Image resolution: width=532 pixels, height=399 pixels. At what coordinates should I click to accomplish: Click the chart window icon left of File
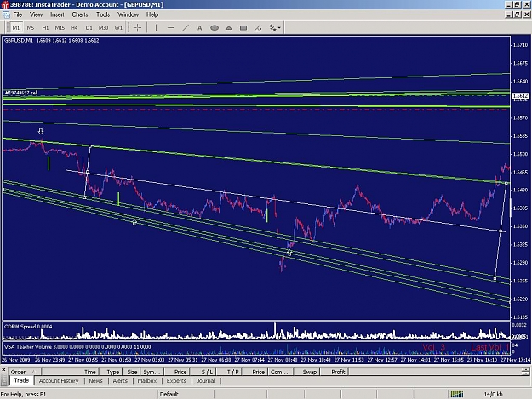(x=6, y=14)
